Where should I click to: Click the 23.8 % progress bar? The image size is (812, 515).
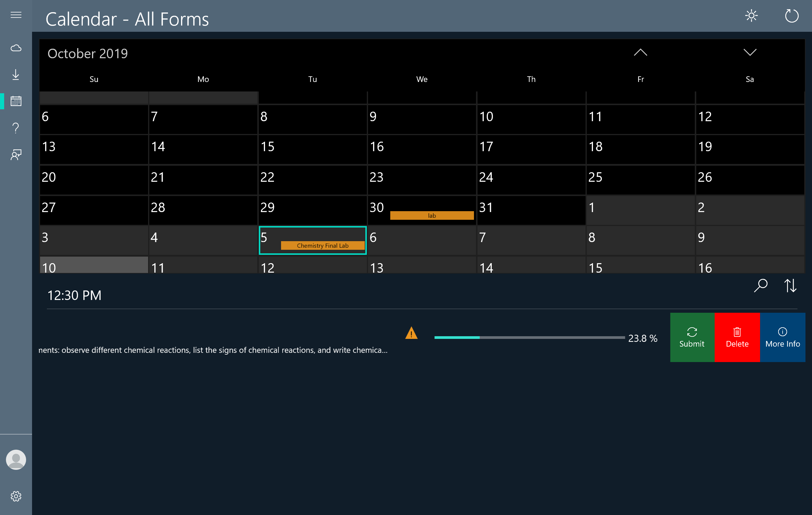pyautogui.click(x=529, y=337)
